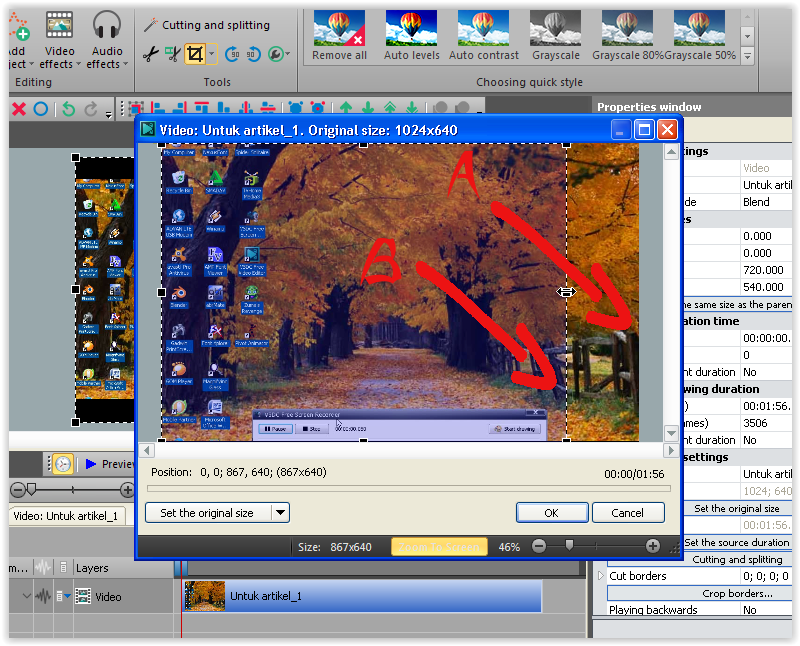Toggle the clock icon on timeline toolbar
This screenshot has height=646, width=800.
(x=62, y=464)
